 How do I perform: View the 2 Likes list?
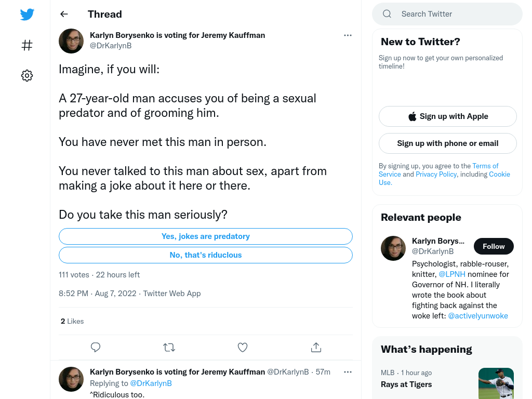pyautogui.click(x=72, y=321)
